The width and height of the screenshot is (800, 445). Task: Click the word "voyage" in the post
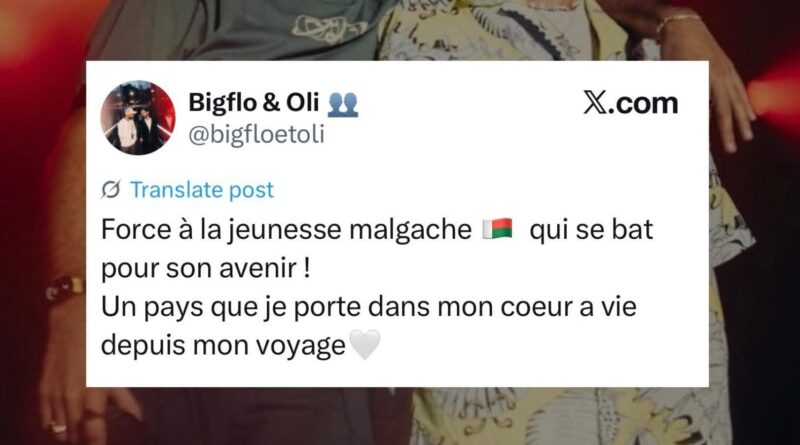coord(301,346)
